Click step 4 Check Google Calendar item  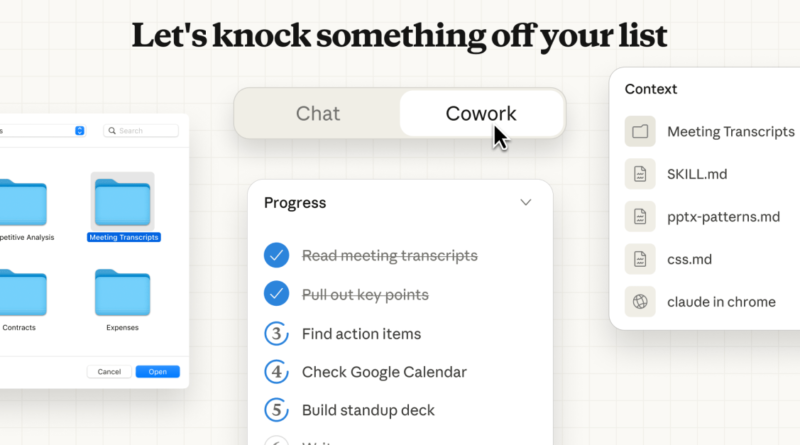pyautogui.click(x=384, y=372)
